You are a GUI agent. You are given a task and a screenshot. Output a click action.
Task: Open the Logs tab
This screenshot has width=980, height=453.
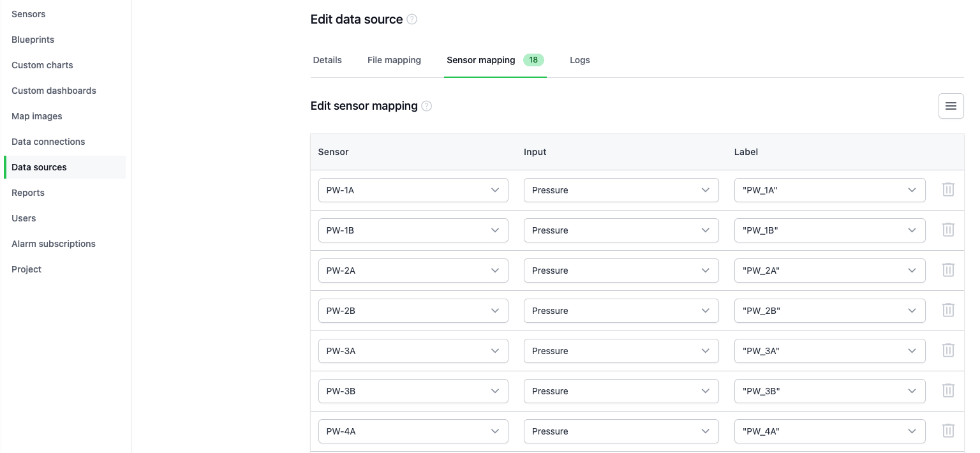click(x=579, y=60)
